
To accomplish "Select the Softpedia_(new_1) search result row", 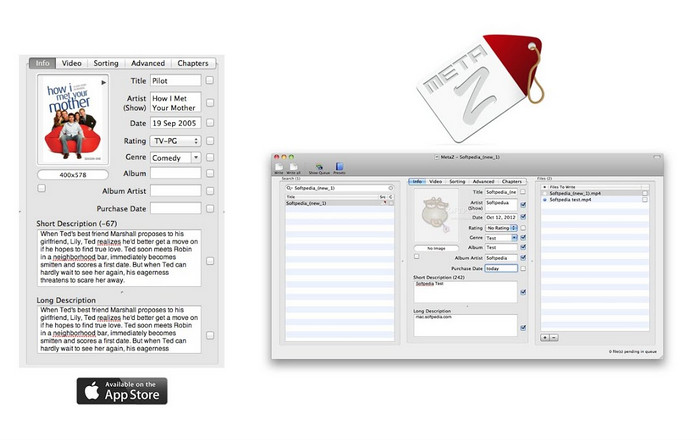I will click(339, 203).
